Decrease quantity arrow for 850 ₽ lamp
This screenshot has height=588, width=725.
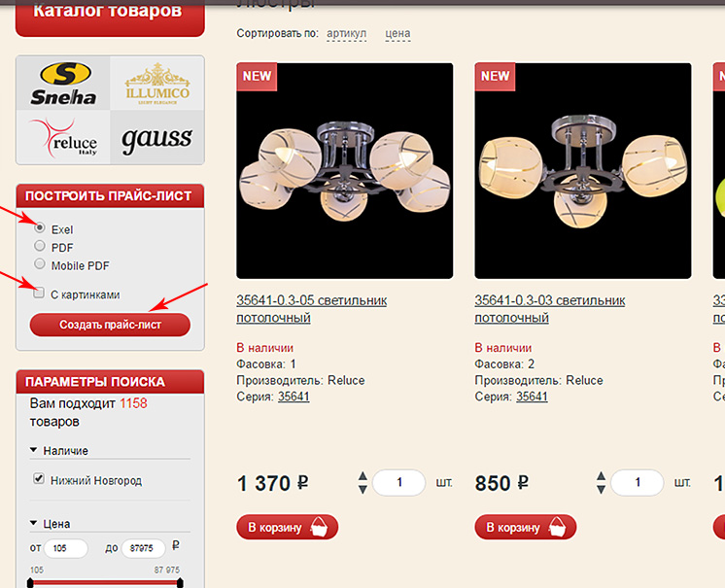pos(601,489)
